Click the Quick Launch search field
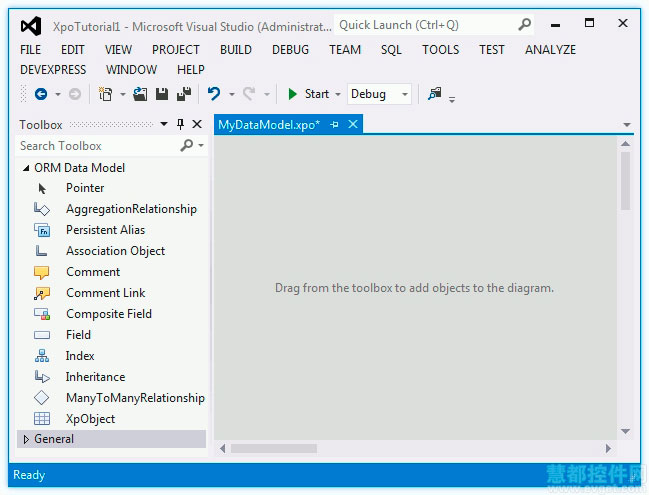This screenshot has width=649, height=495. pyautogui.click(x=434, y=25)
